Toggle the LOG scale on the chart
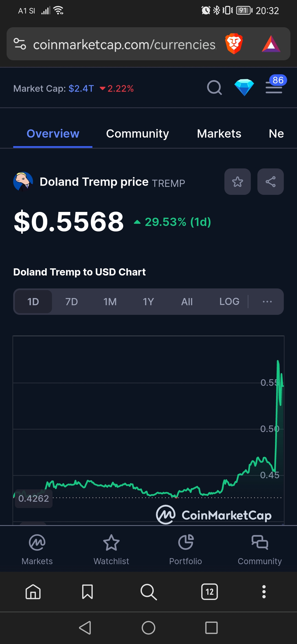Screen dimensions: 297x644 click(229, 302)
